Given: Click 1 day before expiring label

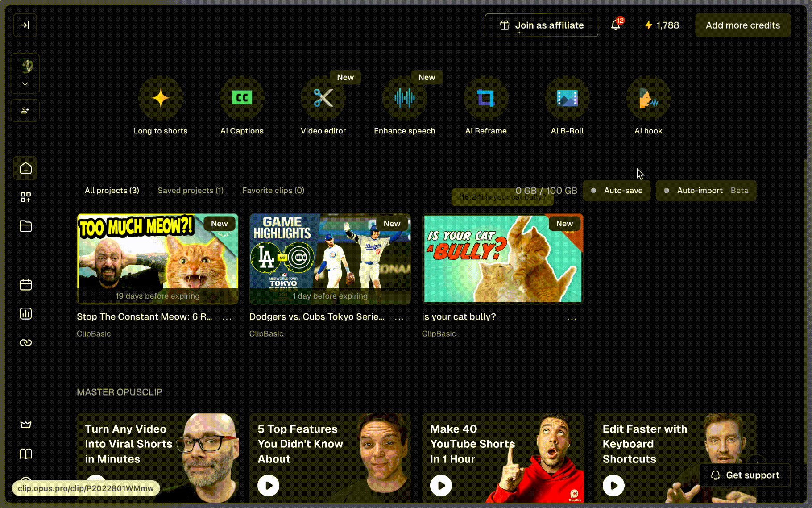Looking at the screenshot, I should tap(330, 296).
